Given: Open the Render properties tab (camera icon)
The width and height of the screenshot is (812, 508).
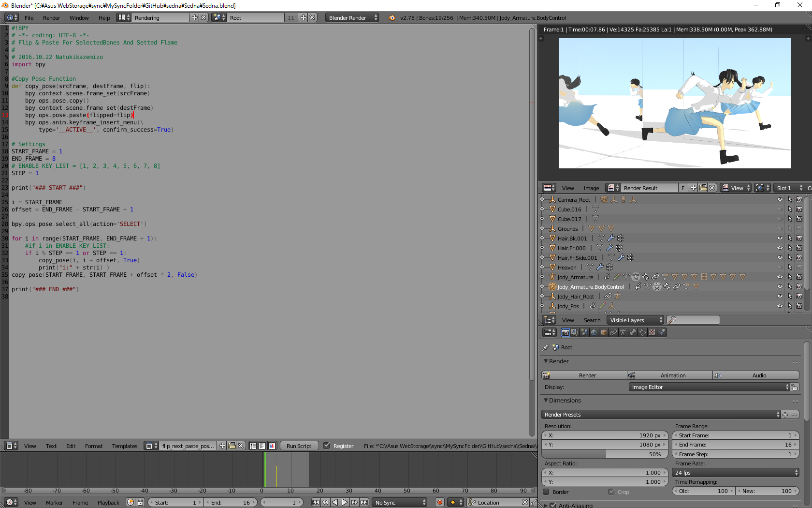Looking at the screenshot, I should [565, 332].
